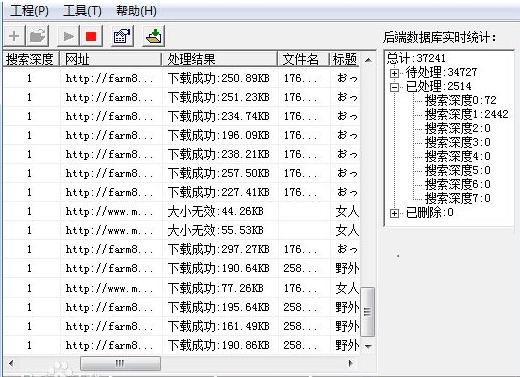
Task: Click the horizontal scrollbar thumb
Action: tap(120, 363)
